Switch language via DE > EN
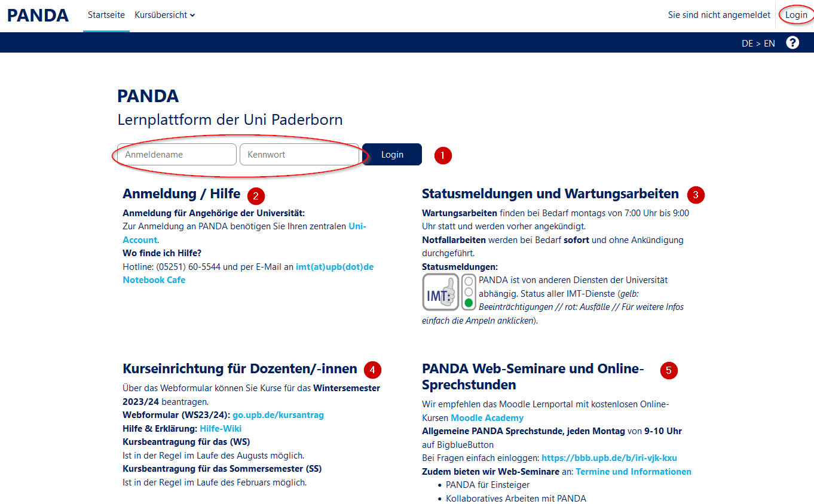Screen dimensions: 814x504 pyautogui.click(x=758, y=43)
